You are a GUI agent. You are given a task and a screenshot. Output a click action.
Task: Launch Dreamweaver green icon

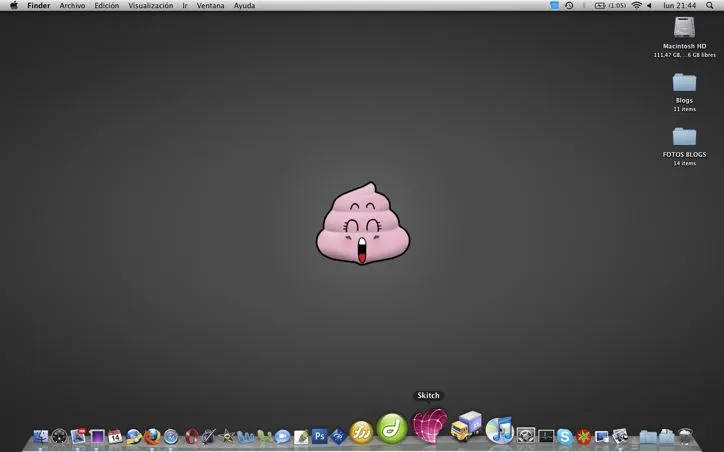click(x=392, y=428)
